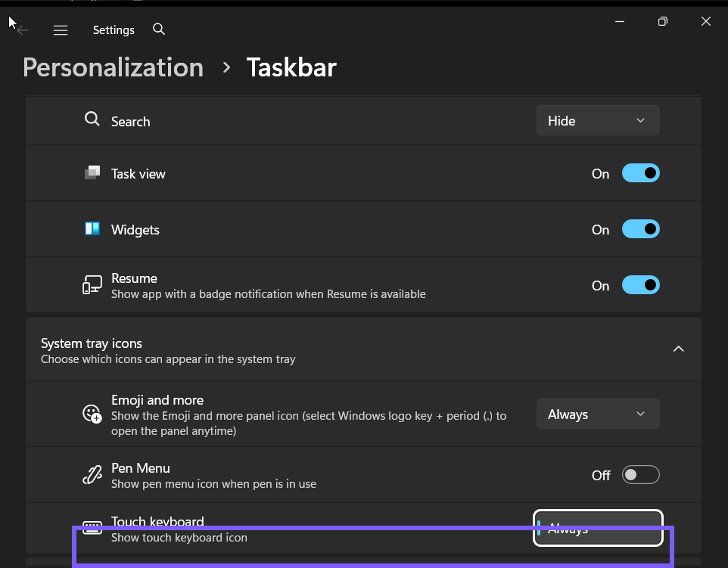Click the Resume devices icon
The width and height of the screenshot is (728, 568).
tap(92, 285)
